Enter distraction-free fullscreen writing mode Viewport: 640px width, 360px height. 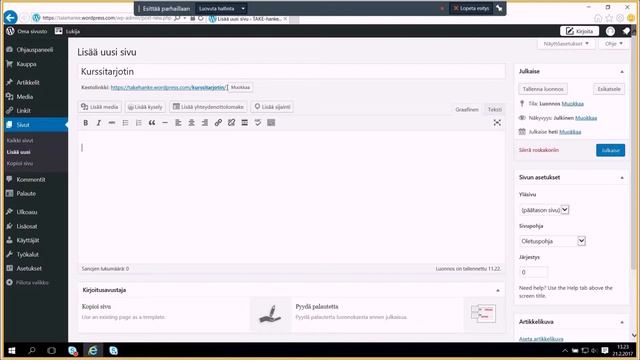497,122
